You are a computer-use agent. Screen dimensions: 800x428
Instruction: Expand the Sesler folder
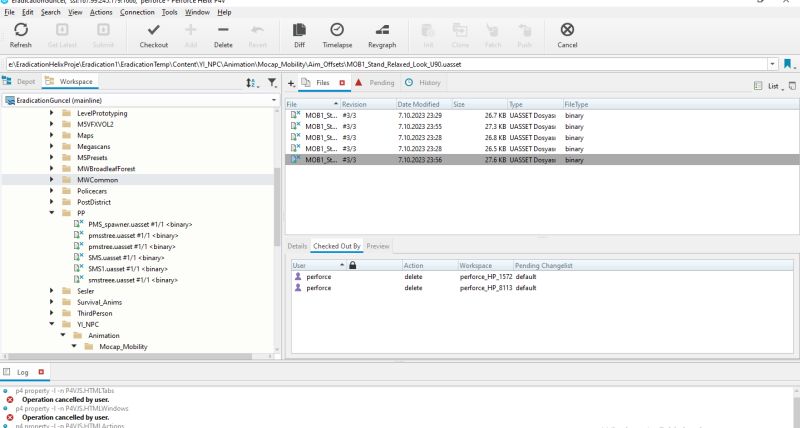(x=52, y=291)
